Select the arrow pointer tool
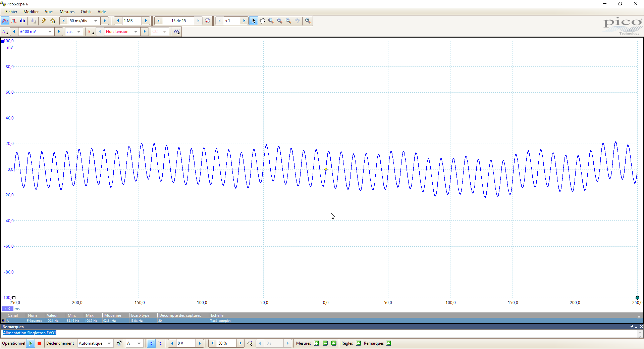Screen dimensions: 644x349 pos(254,21)
